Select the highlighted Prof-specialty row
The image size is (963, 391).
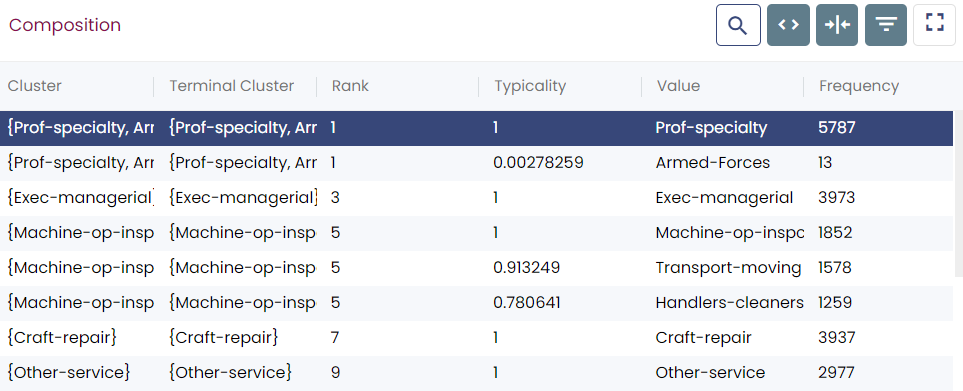click(x=477, y=128)
